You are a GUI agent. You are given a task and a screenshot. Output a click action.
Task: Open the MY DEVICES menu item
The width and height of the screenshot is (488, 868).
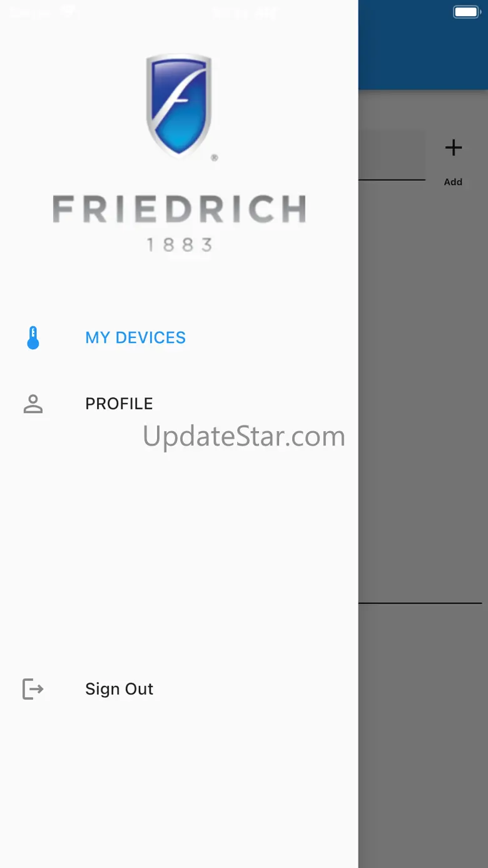click(136, 338)
